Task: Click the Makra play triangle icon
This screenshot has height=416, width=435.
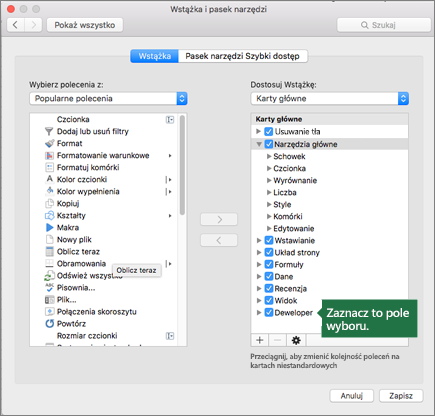Action: point(49,227)
